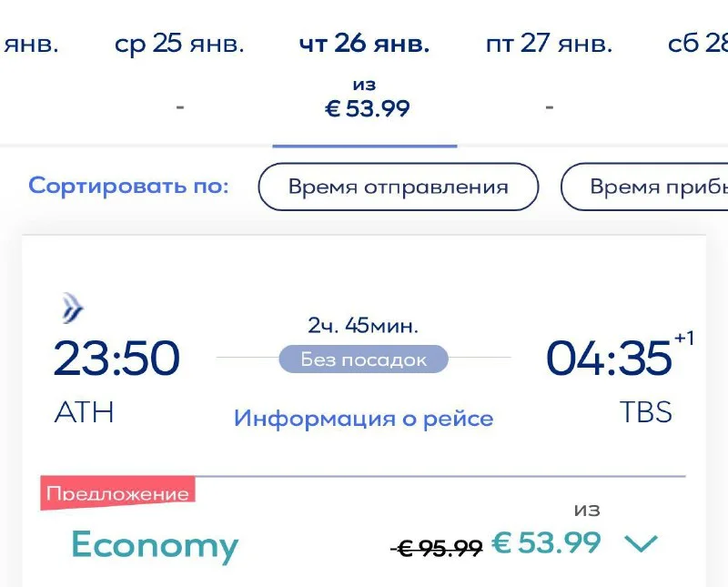Image resolution: width=728 pixels, height=587 pixels.
Task: Sort flights by Время отправления
Action: 398,187
